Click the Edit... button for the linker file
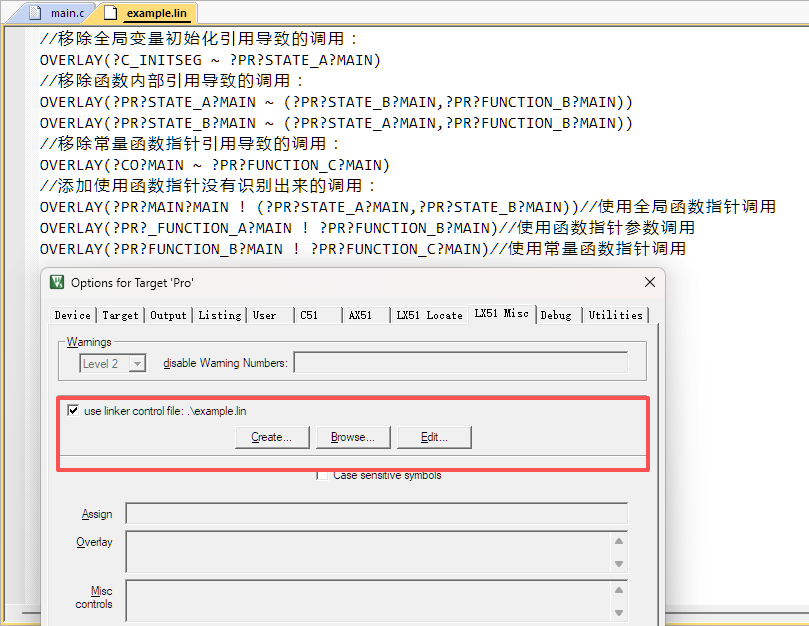Screen dimensions: 809x626 coord(434,437)
